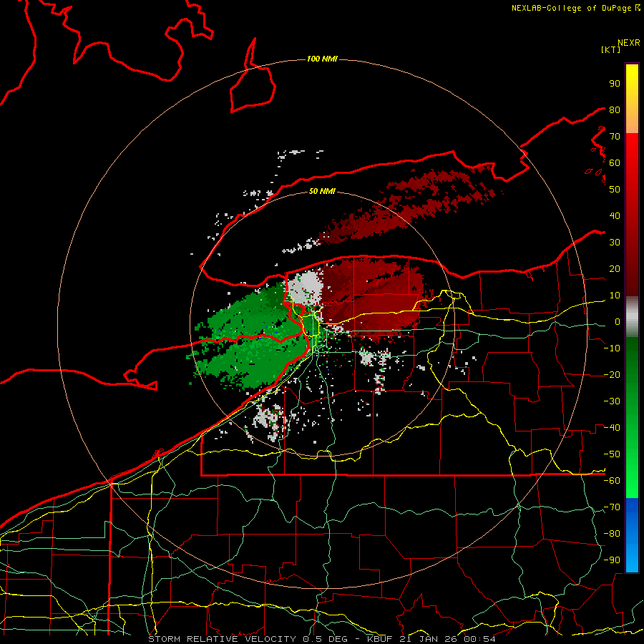
Task: Click the 100 NMI range ring label
Action: pyautogui.click(x=322, y=59)
